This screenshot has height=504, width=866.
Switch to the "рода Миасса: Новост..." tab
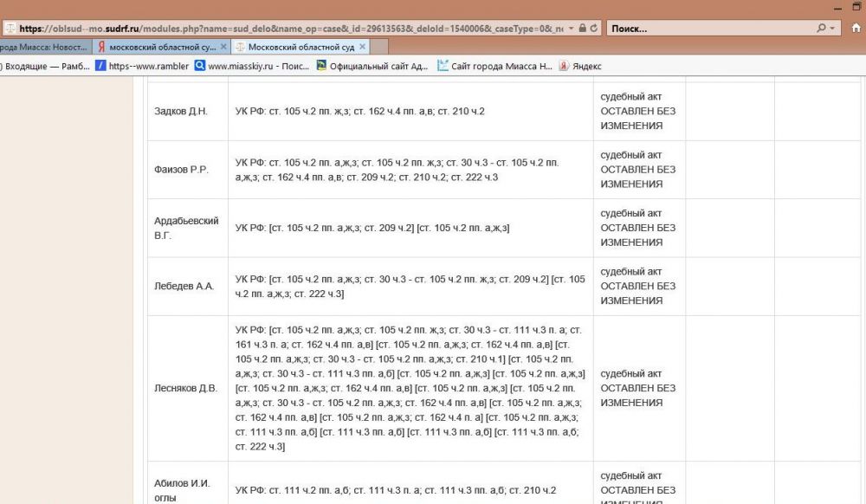coord(43,47)
